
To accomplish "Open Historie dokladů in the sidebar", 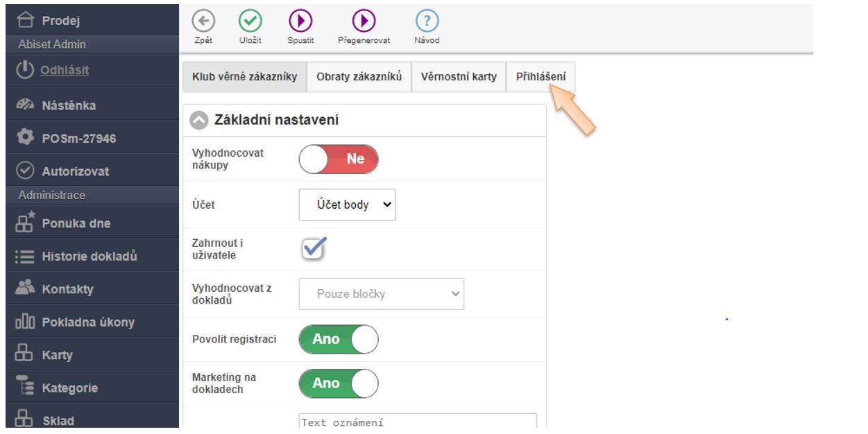I will click(89, 257).
